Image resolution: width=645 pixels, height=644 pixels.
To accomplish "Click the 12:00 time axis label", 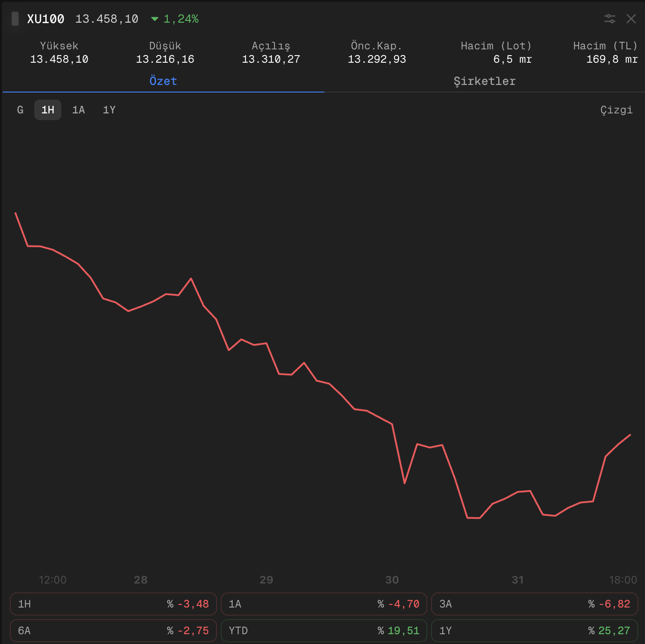I will (52, 580).
